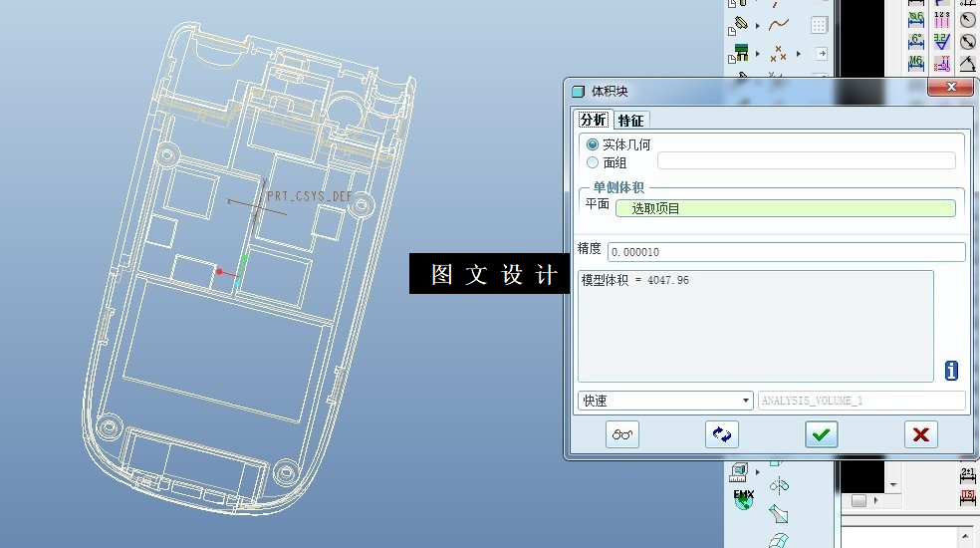Select the orange spline curve tool

[779, 24]
